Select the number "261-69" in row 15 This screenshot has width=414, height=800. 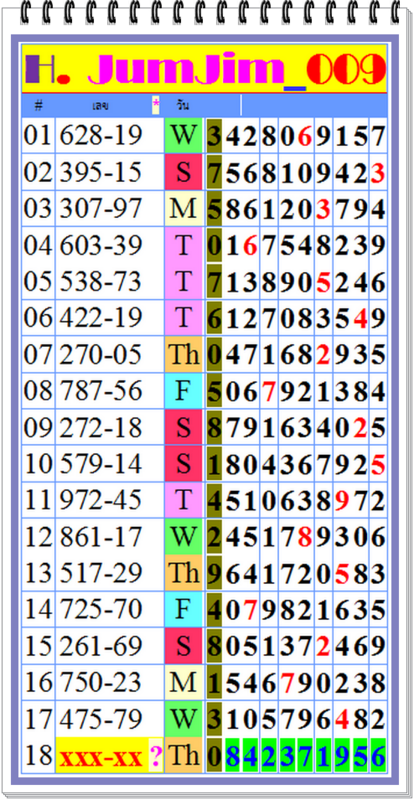[x=100, y=645]
